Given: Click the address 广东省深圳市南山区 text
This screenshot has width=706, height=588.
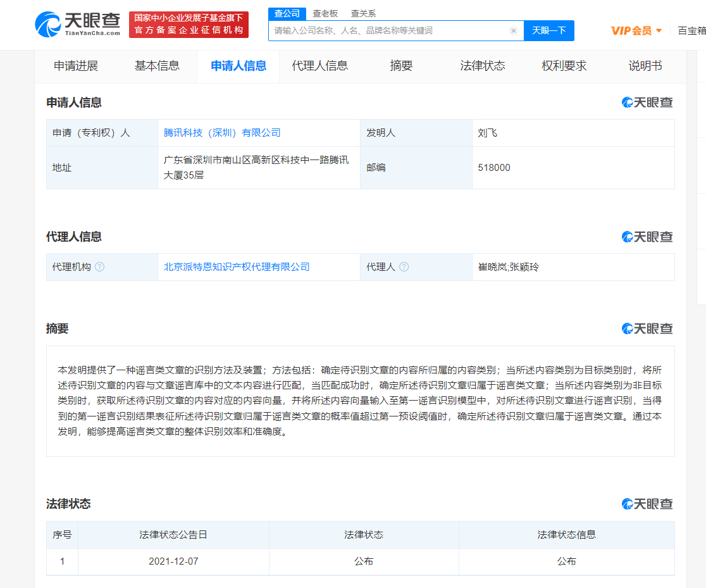Looking at the screenshot, I should (256, 168).
